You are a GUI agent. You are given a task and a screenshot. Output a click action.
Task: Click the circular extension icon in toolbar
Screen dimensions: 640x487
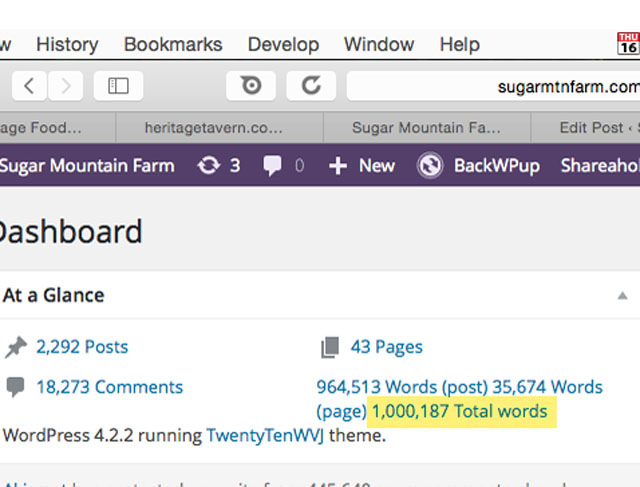point(251,86)
